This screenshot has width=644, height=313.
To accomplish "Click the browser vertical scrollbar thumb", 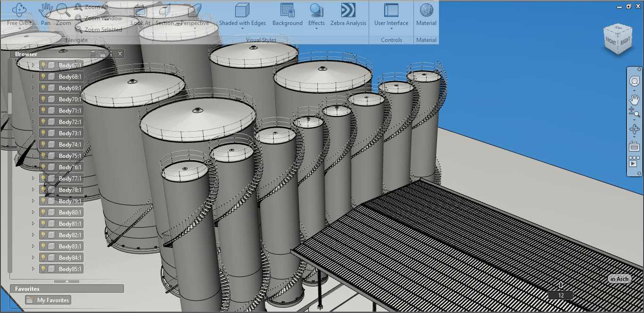I will click(10, 103).
